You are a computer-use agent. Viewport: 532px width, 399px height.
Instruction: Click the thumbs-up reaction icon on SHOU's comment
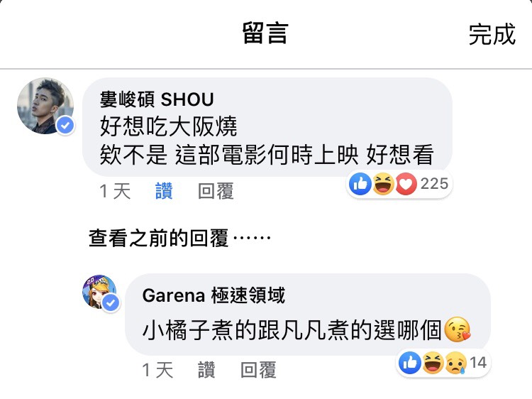coord(360,184)
